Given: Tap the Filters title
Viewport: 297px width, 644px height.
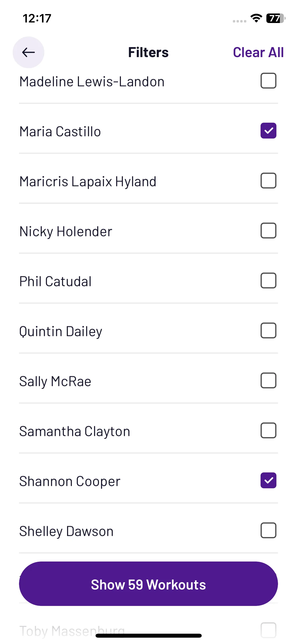Looking at the screenshot, I should pos(148,52).
